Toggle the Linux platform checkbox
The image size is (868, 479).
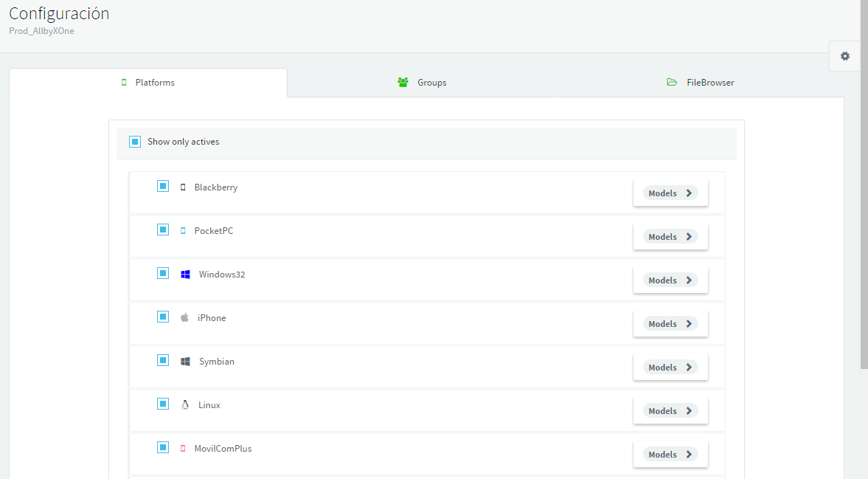pos(163,404)
